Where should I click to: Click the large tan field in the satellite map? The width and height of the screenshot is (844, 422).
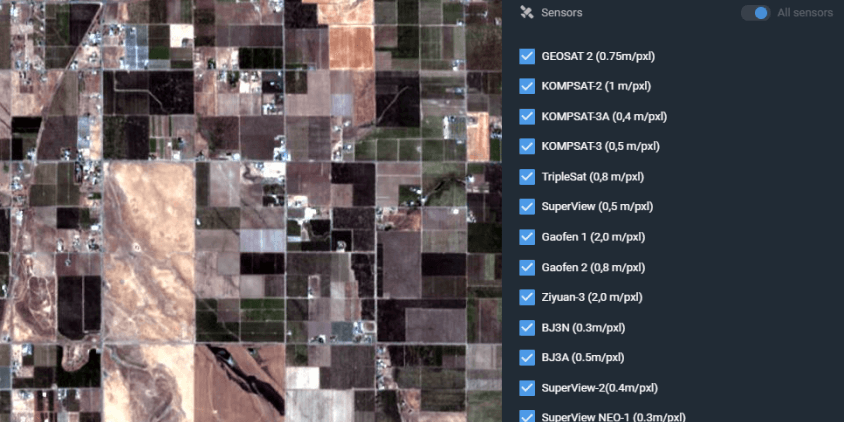[148, 250]
